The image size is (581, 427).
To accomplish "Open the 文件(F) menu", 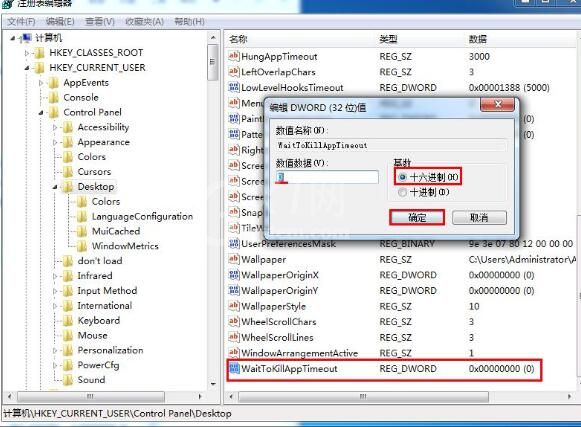I will [x=21, y=21].
